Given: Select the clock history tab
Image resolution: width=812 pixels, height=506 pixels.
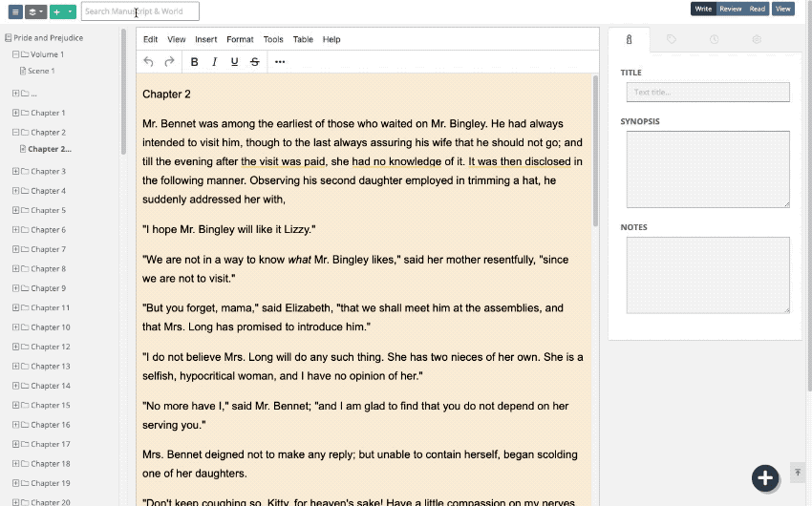Looking at the screenshot, I should 714,39.
